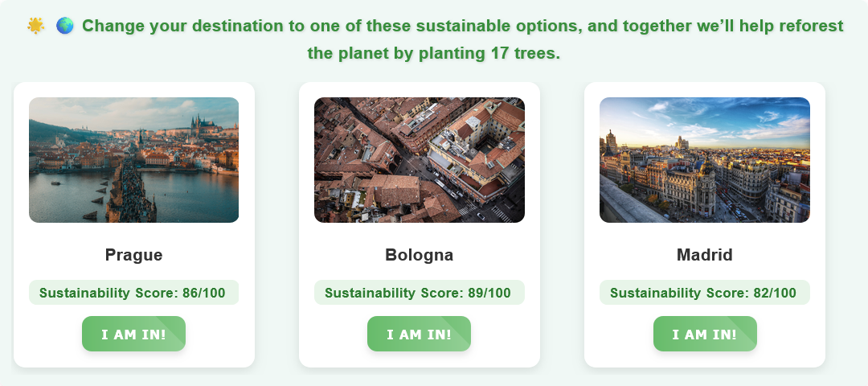
Task: Select the Sustainability Score 89/100 badge
Action: pos(419,293)
